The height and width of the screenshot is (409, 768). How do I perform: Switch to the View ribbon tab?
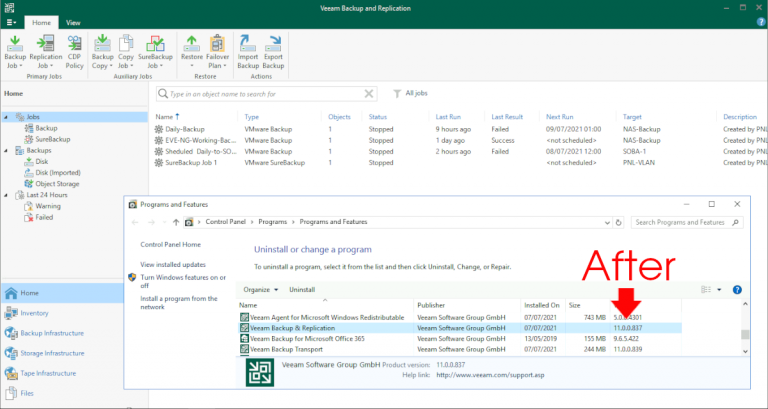(73, 23)
